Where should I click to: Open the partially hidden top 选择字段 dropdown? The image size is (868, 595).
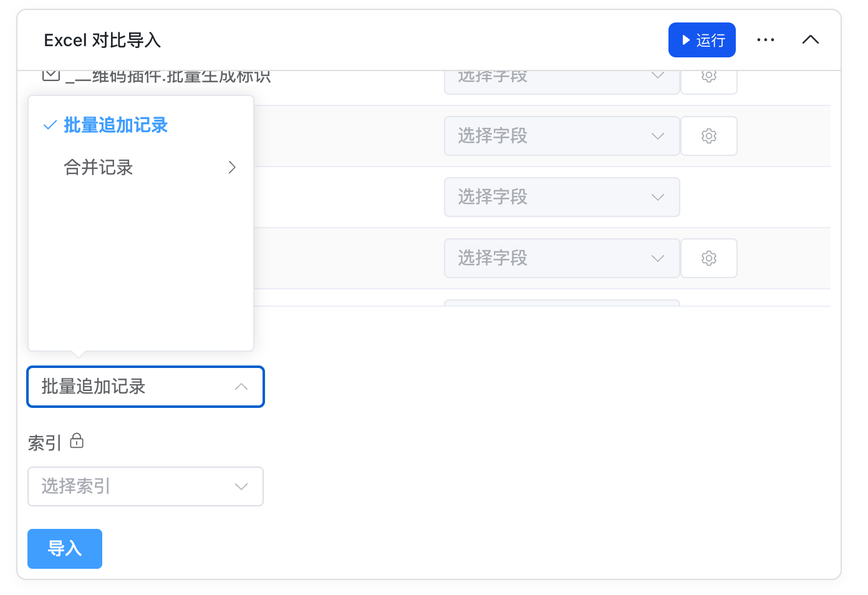coord(561,79)
